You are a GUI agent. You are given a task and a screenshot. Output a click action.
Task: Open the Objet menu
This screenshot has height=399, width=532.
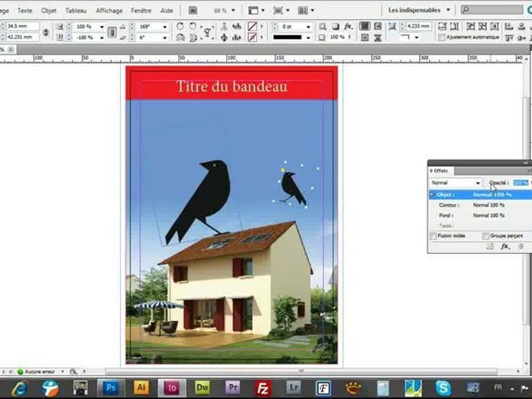click(49, 11)
